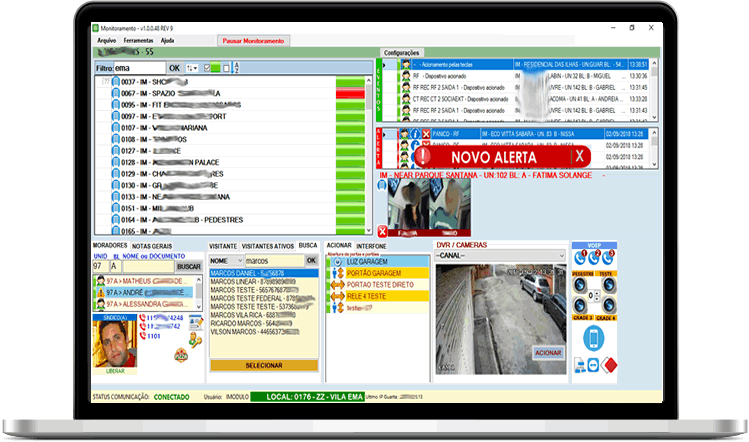Screen dimensions: 749x442
Task: Activate the LUZ GARAGEM light icon
Action: (335, 260)
